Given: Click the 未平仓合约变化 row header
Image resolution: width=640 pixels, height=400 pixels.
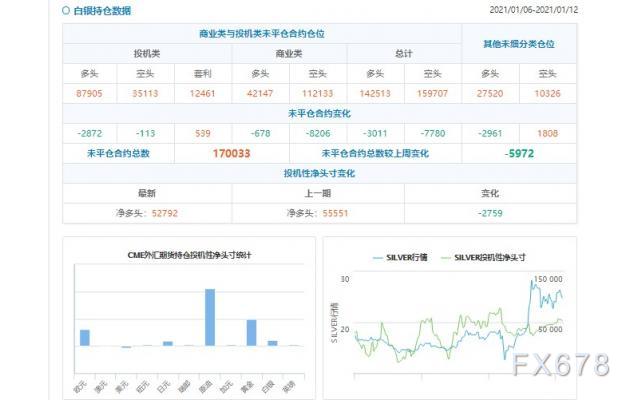Looking at the screenshot, I should [319, 113].
